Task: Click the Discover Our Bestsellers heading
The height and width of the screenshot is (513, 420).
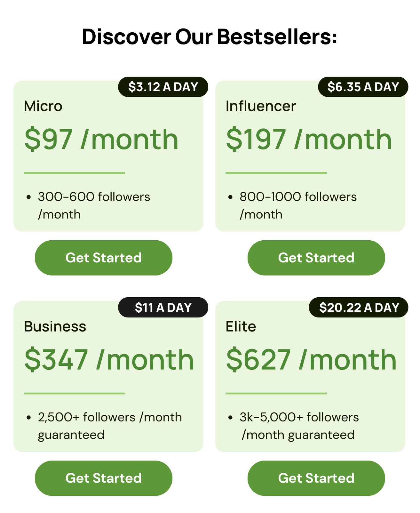Action: [210, 37]
